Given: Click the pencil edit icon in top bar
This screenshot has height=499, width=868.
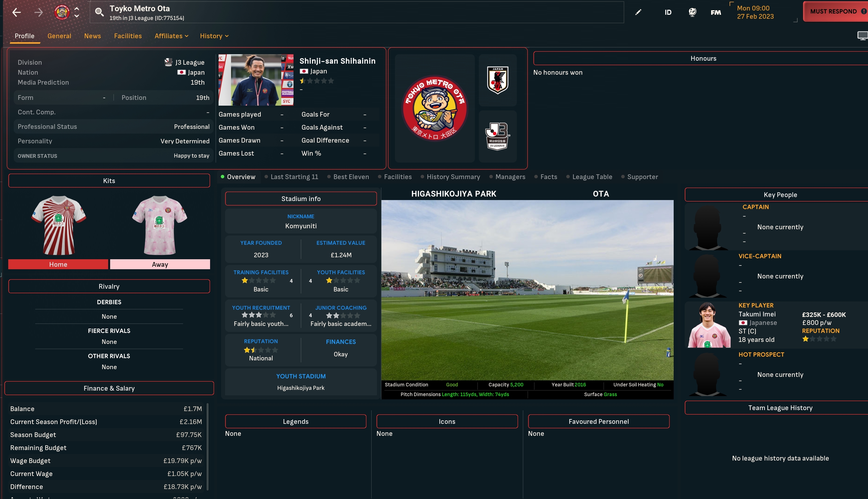Looking at the screenshot, I should [638, 12].
